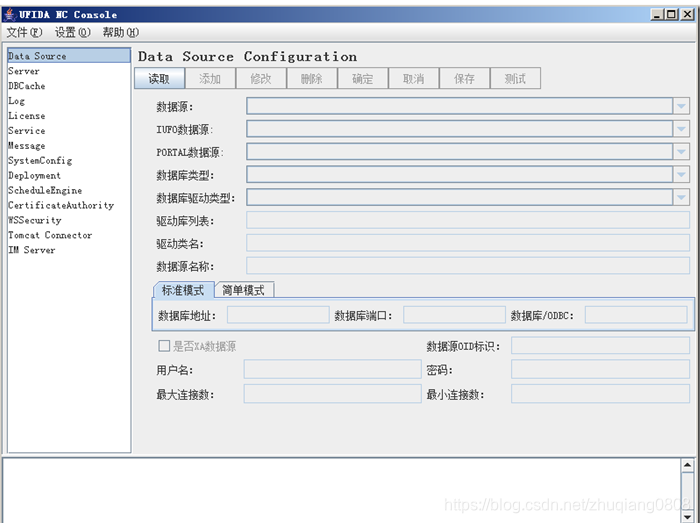Expand the 数据库驱动类型 dropdown arrow

[681, 197]
